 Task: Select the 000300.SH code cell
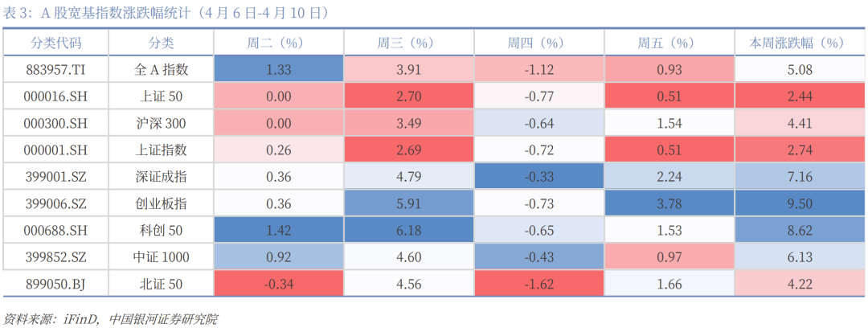[x=56, y=123]
